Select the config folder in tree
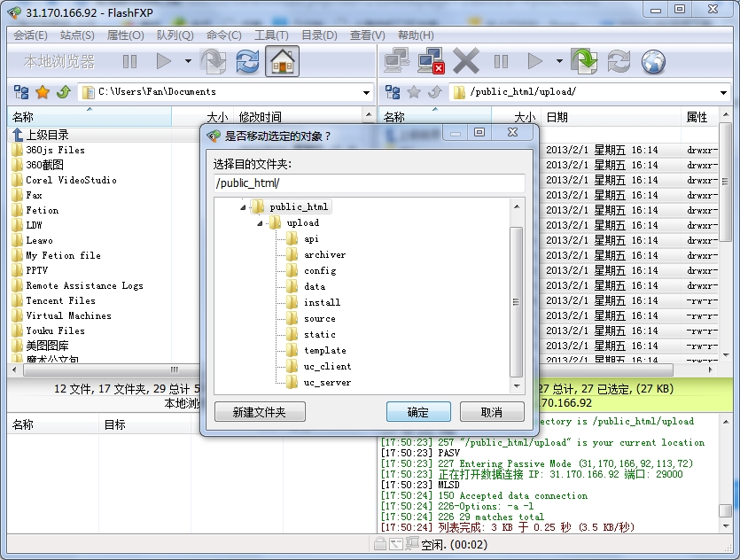 coord(319,271)
